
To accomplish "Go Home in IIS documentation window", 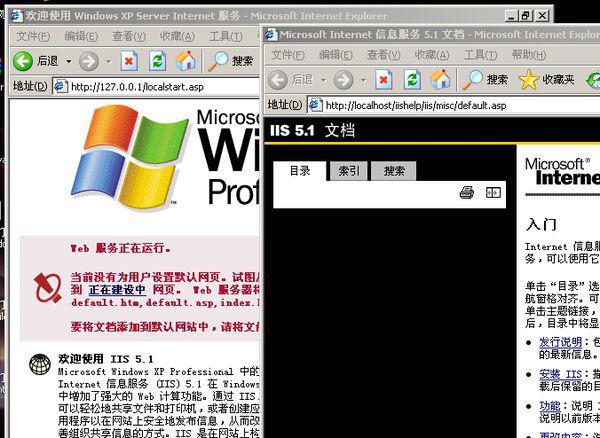I will point(440,80).
